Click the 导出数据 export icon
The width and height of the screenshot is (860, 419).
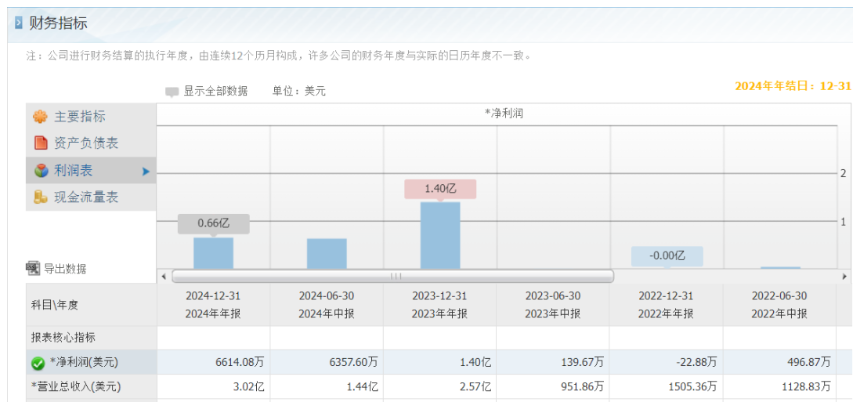[x=33, y=268]
